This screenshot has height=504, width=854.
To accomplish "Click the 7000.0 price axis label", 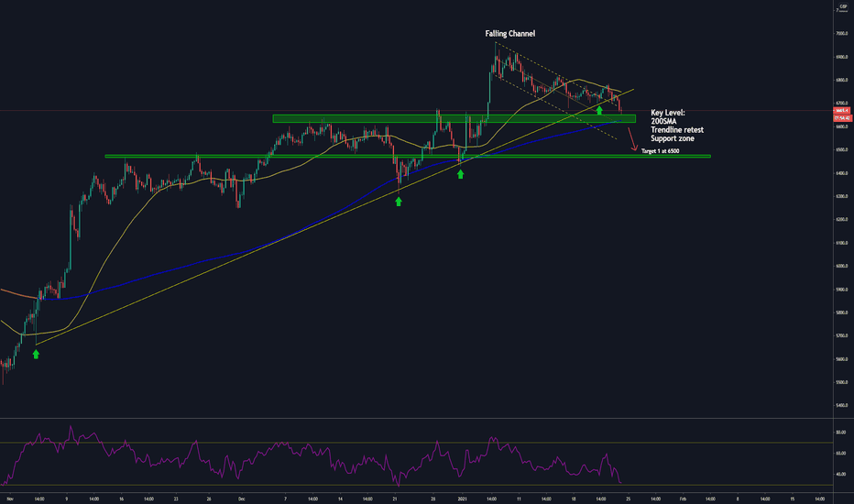I will tap(841, 33).
